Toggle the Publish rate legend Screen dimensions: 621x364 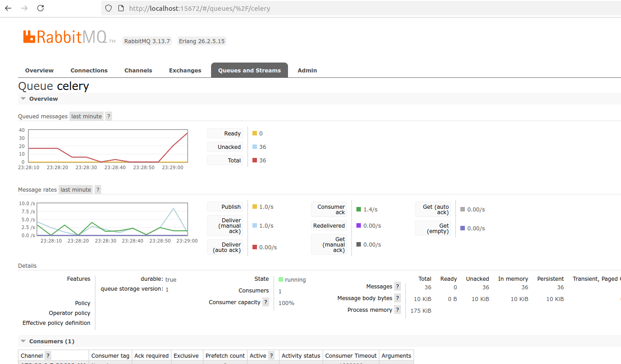point(225,207)
